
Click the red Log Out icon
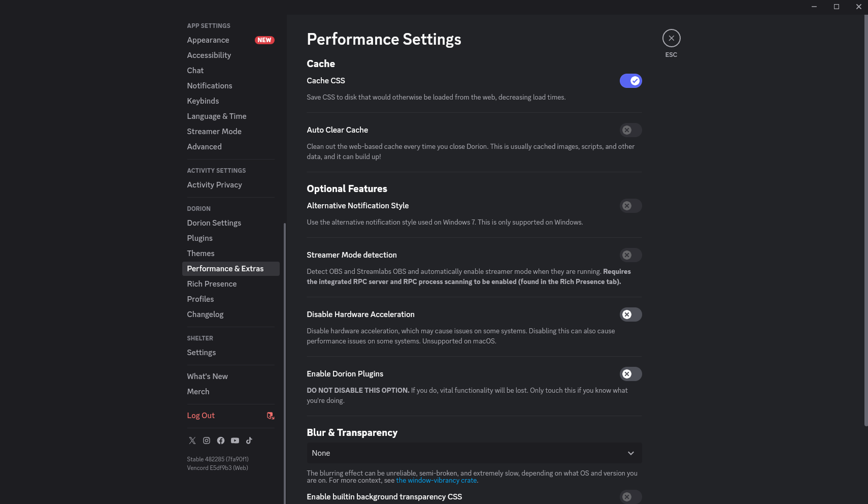(x=271, y=416)
